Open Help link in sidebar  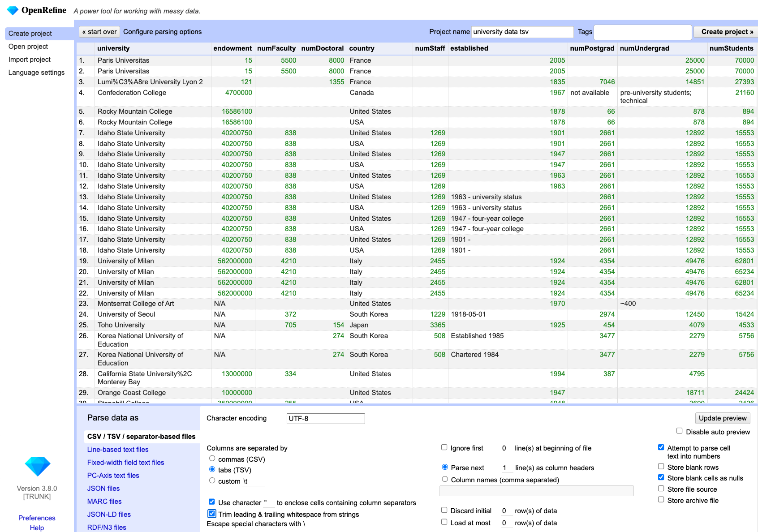(x=37, y=528)
